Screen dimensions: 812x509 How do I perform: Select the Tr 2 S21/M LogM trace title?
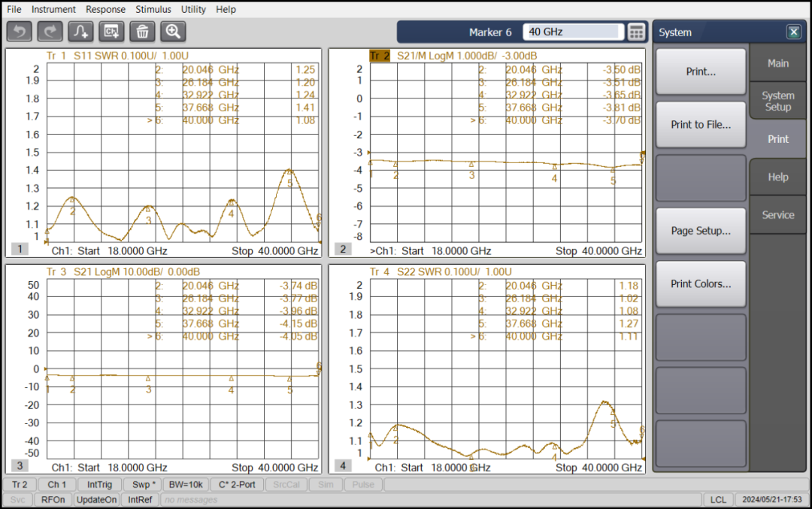click(x=453, y=56)
